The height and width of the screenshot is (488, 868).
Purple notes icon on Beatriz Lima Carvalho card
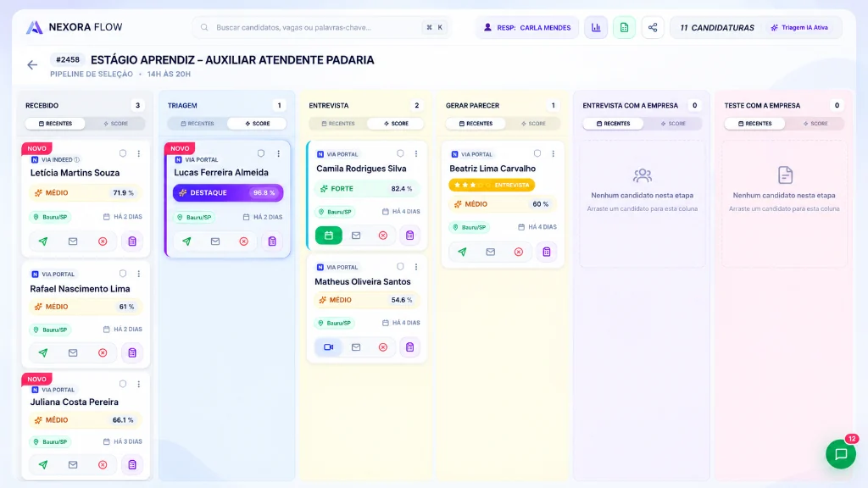(x=547, y=252)
